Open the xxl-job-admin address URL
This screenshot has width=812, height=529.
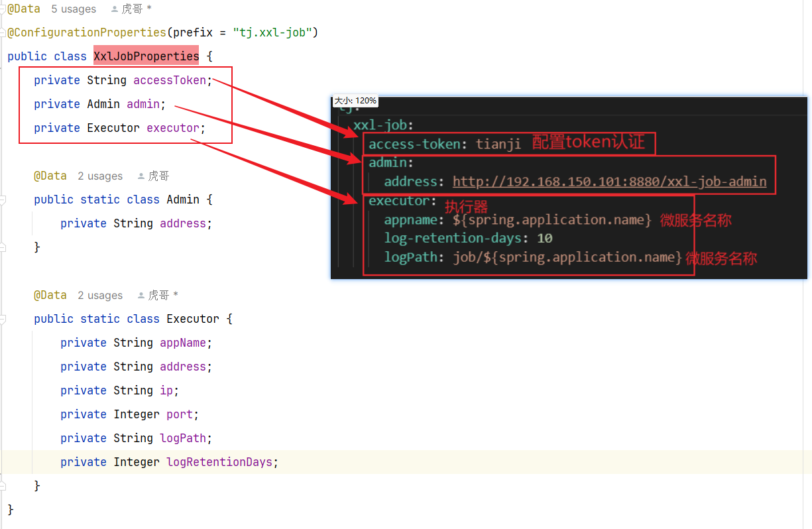pos(609,182)
